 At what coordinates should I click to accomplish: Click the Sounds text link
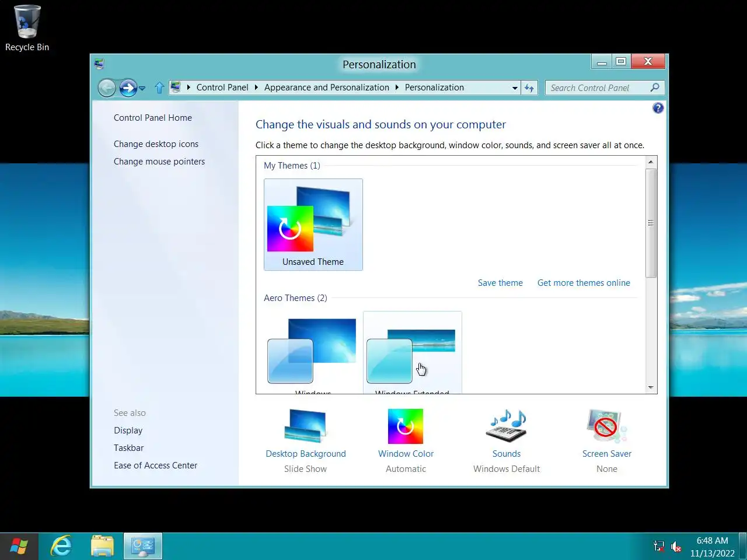pos(507,454)
